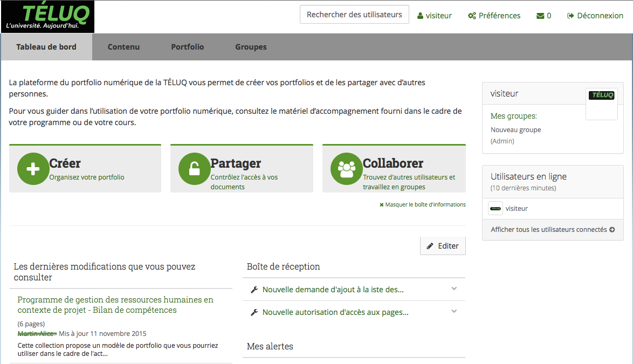Click Déconnexion to log out

(595, 16)
